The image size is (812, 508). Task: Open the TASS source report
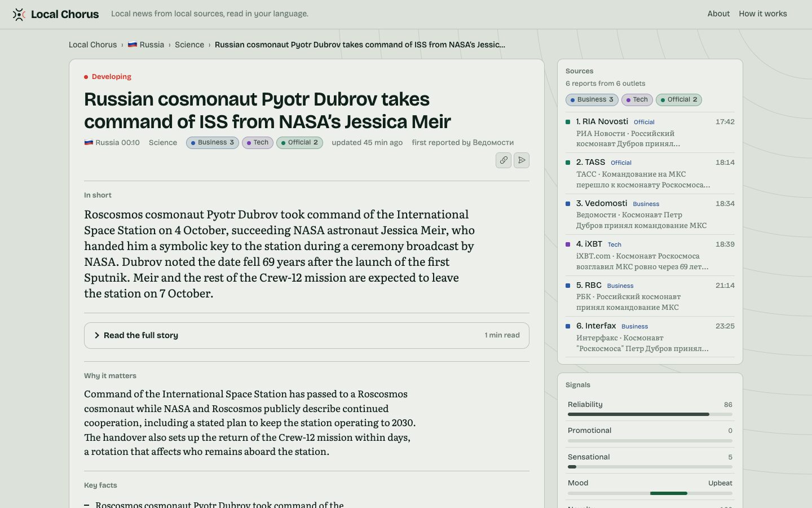click(x=650, y=173)
